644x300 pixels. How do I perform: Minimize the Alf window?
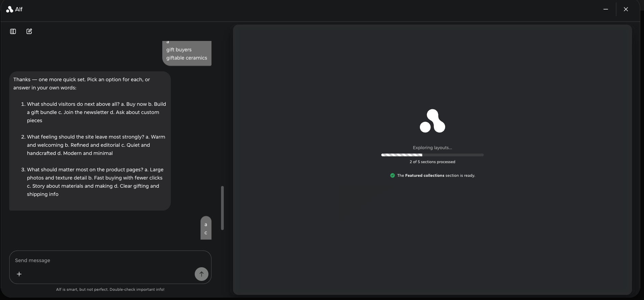click(606, 9)
